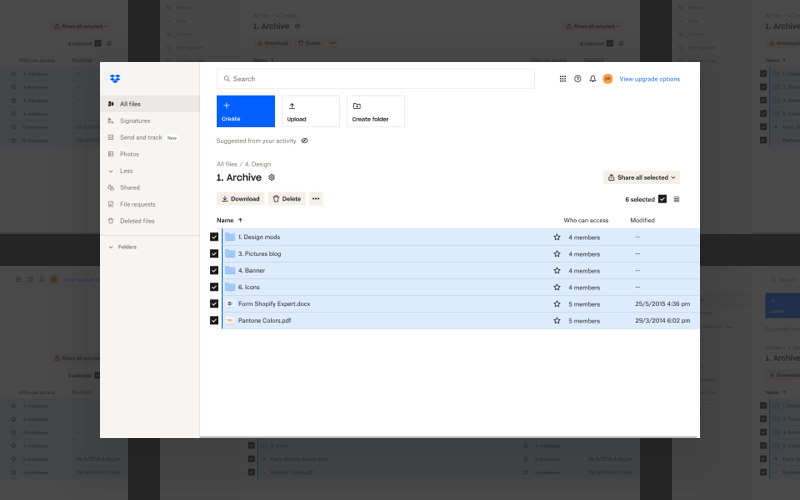
Task: Open the 3. Pictures blog folder name
Action: pyautogui.click(x=259, y=254)
